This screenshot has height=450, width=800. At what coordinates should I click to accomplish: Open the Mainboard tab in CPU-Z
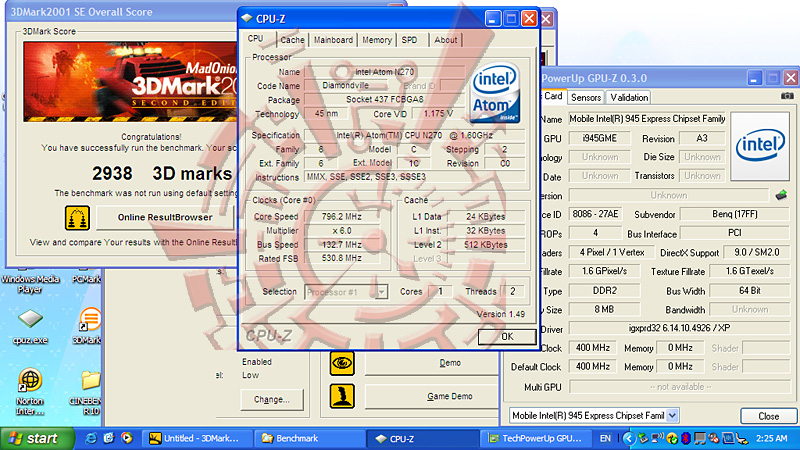[333, 40]
